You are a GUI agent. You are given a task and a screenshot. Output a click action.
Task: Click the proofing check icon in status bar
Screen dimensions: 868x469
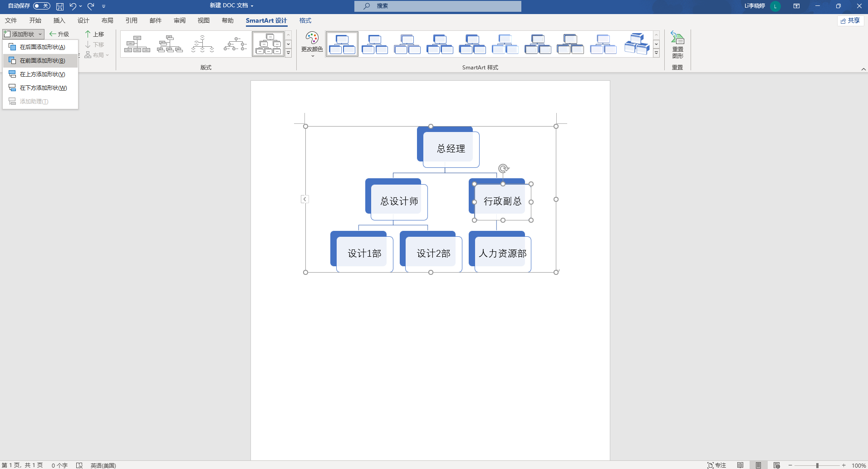[x=79, y=465]
